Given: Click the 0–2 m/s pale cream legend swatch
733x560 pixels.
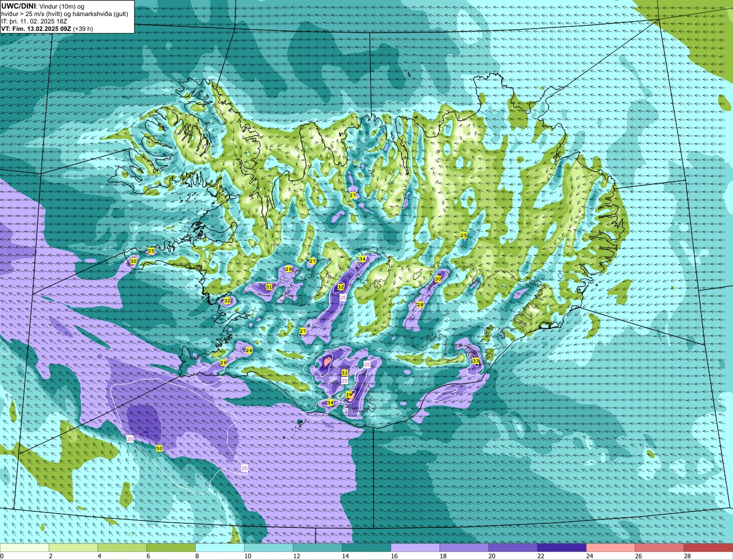Looking at the screenshot, I should point(25,548).
